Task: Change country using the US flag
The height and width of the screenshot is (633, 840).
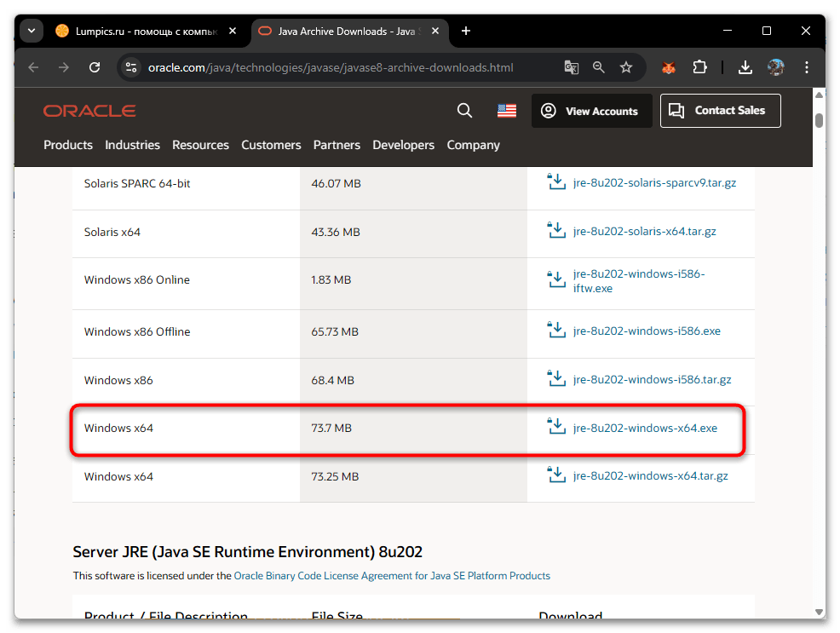Action: coord(507,111)
